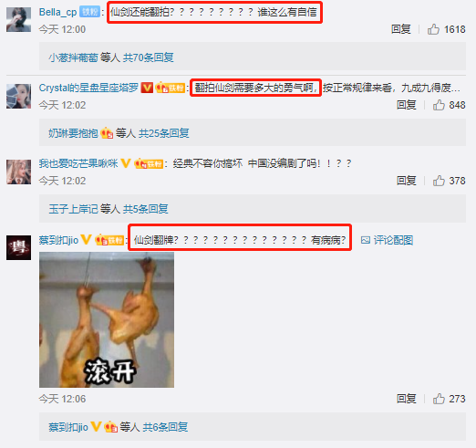Click thumbs-up icon next to 378
The image size is (476, 448).
[439, 181]
